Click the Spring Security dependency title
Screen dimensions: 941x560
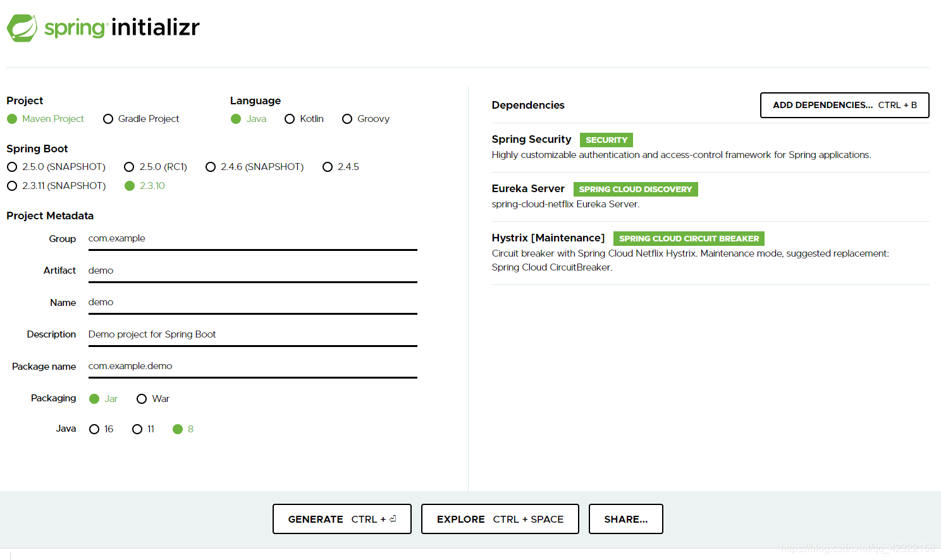click(532, 139)
